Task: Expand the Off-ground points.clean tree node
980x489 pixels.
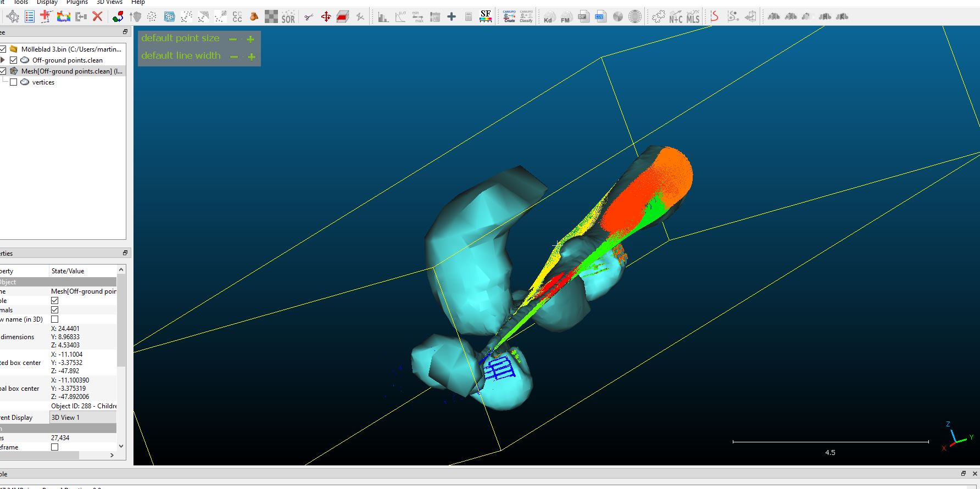Action: (3, 60)
